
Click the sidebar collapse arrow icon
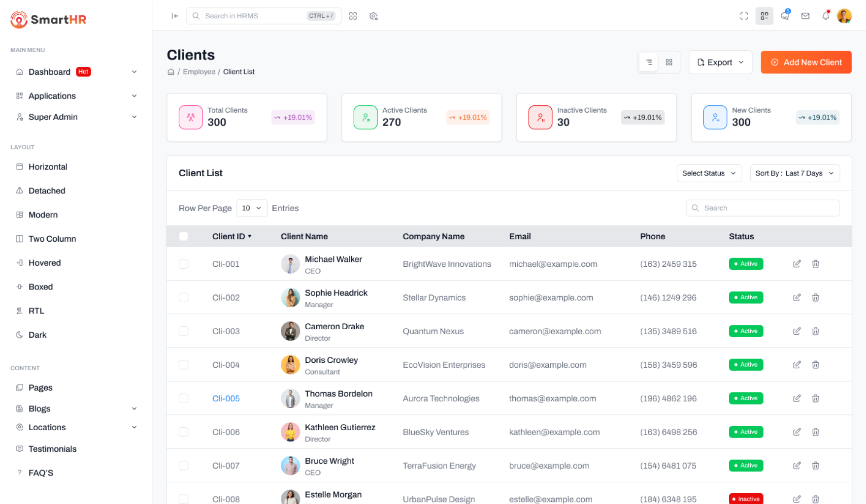[x=175, y=16]
